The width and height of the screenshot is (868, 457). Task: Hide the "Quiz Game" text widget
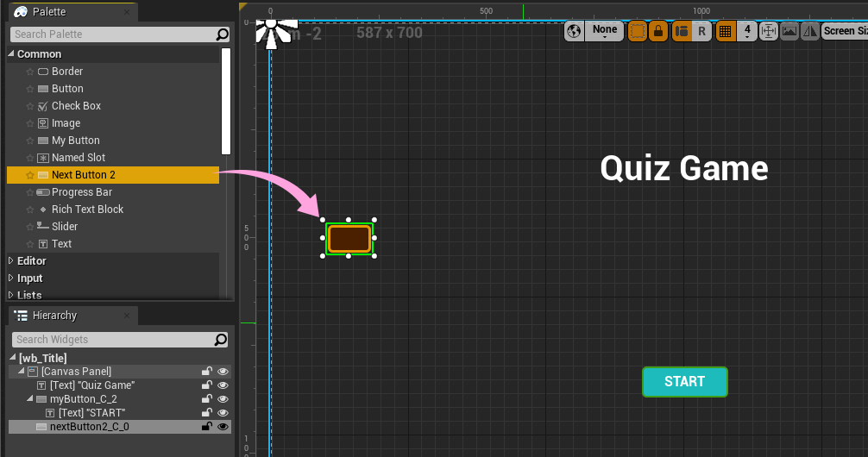coord(223,385)
